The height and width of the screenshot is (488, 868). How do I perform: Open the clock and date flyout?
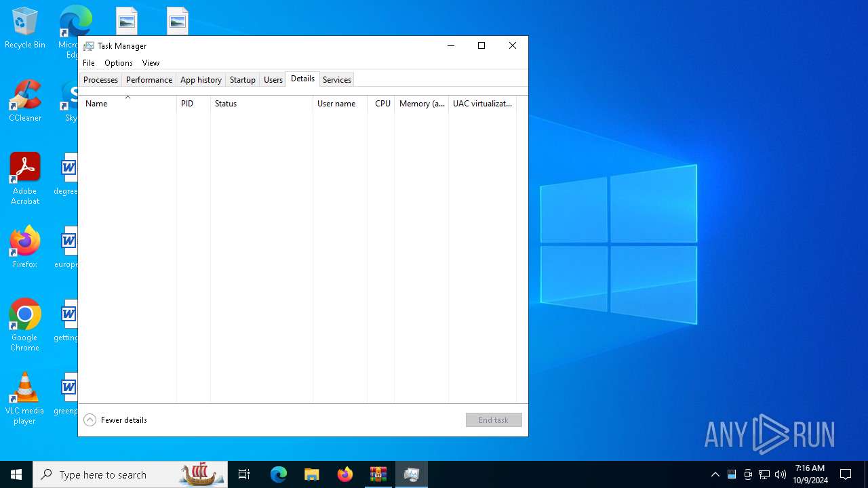tap(810, 474)
